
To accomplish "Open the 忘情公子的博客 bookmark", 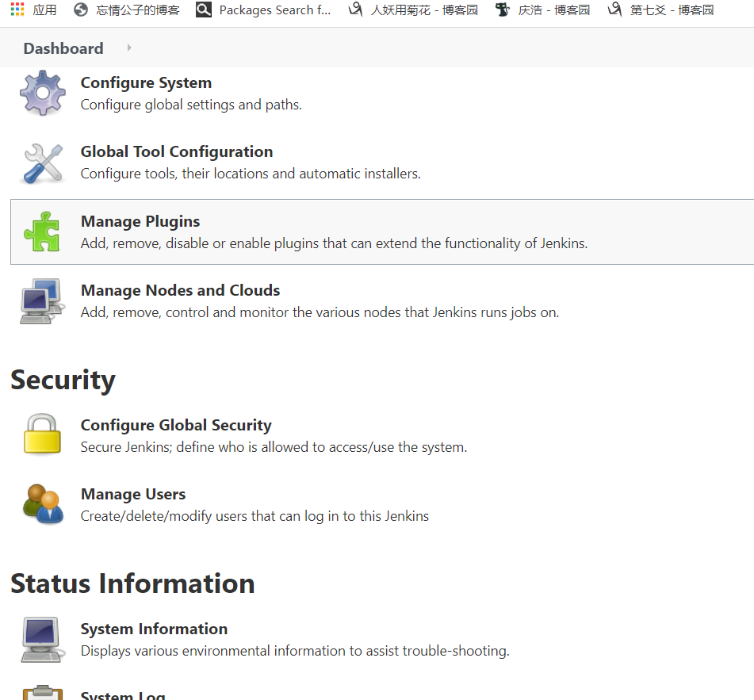I will (138, 10).
